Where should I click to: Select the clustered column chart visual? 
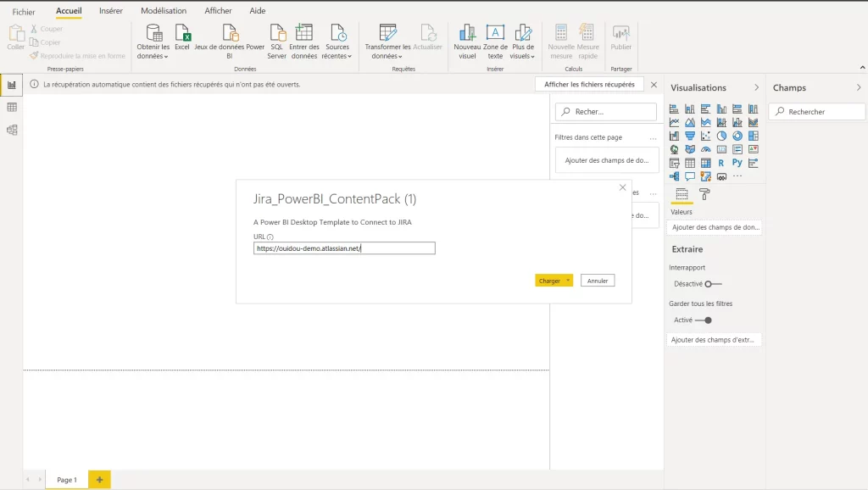[722, 109]
